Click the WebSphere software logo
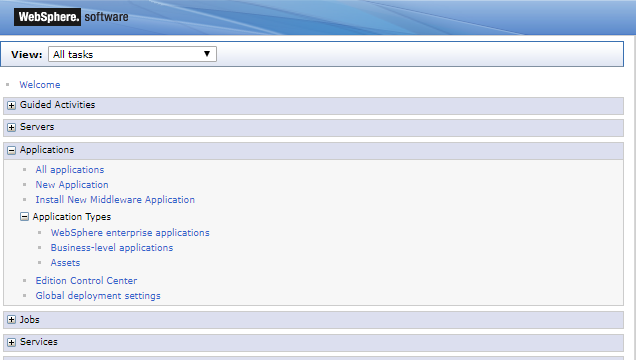636x360 pixels. pyautogui.click(x=71, y=17)
